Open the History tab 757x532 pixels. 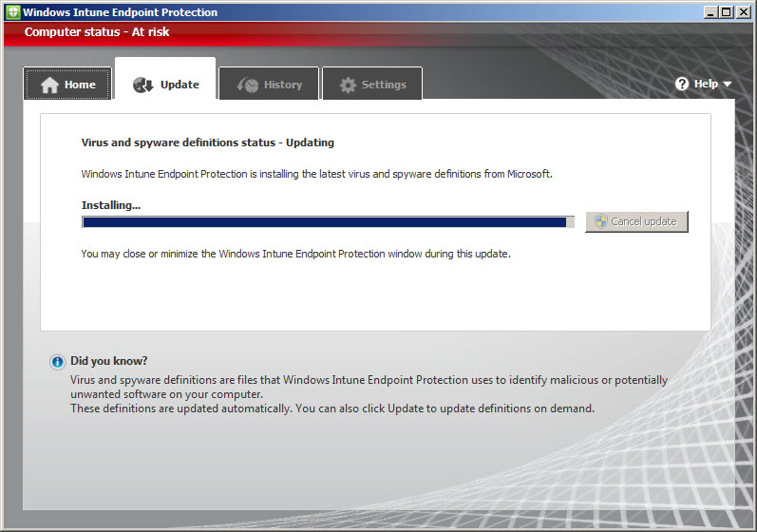pos(269,84)
